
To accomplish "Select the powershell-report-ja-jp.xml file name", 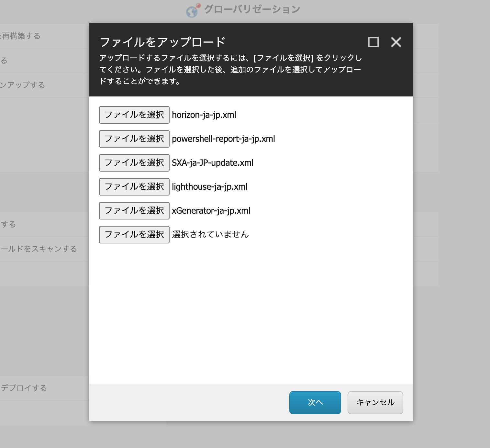I will point(223,139).
